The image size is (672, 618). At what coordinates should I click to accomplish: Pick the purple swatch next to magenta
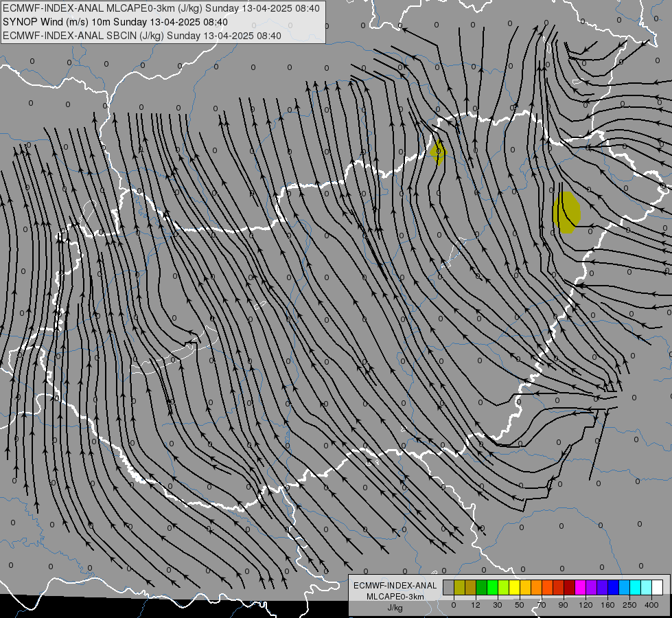tap(592, 587)
